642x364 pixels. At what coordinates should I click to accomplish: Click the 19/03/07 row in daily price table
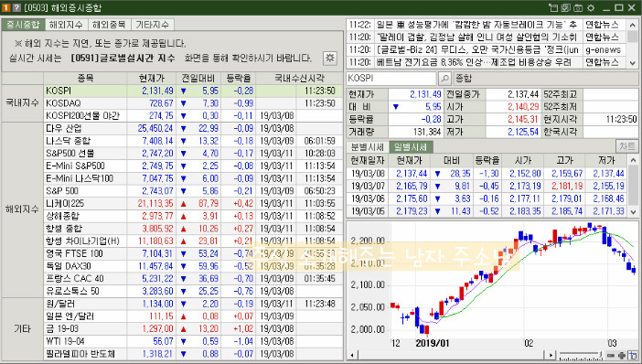487,187
